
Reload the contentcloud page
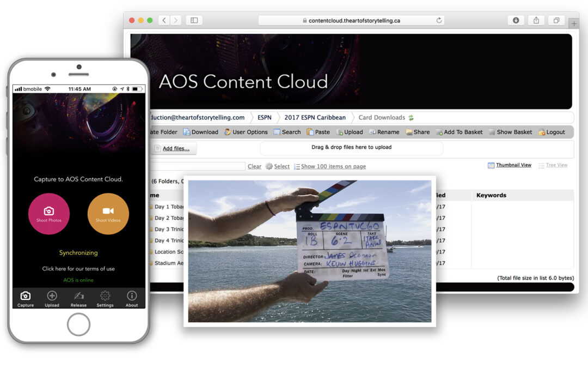pyautogui.click(x=439, y=20)
